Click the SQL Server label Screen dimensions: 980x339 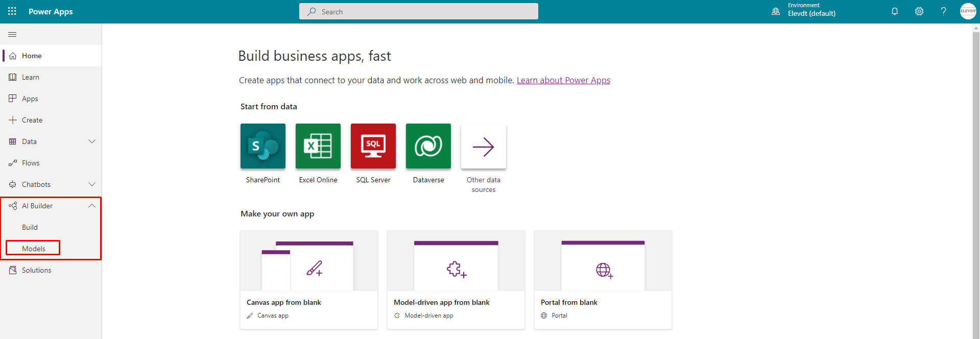tap(373, 180)
